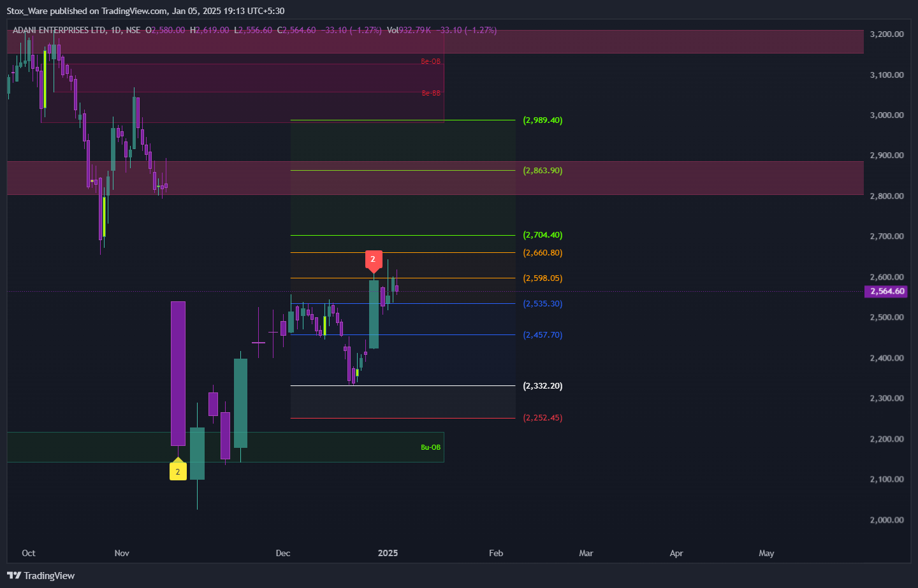This screenshot has width=918, height=588.
Task: Click the Dec label on the time axis
Action: pyautogui.click(x=283, y=553)
